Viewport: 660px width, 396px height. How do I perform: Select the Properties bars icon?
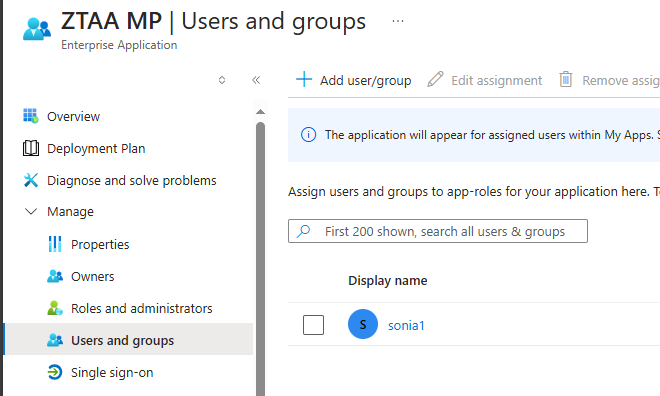55,244
